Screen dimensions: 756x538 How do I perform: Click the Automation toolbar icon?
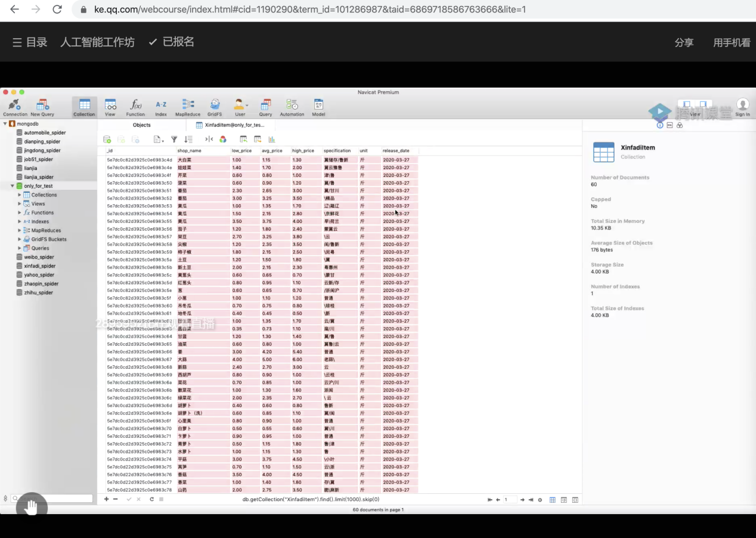(292, 105)
